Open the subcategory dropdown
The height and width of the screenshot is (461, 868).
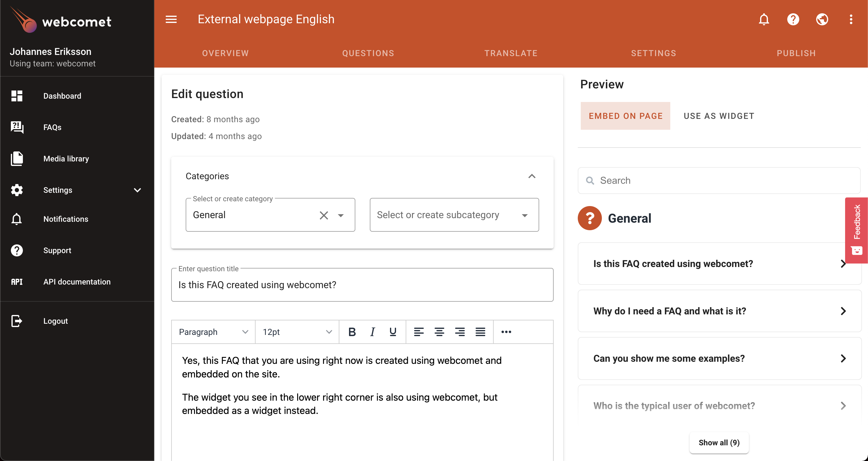click(454, 215)
